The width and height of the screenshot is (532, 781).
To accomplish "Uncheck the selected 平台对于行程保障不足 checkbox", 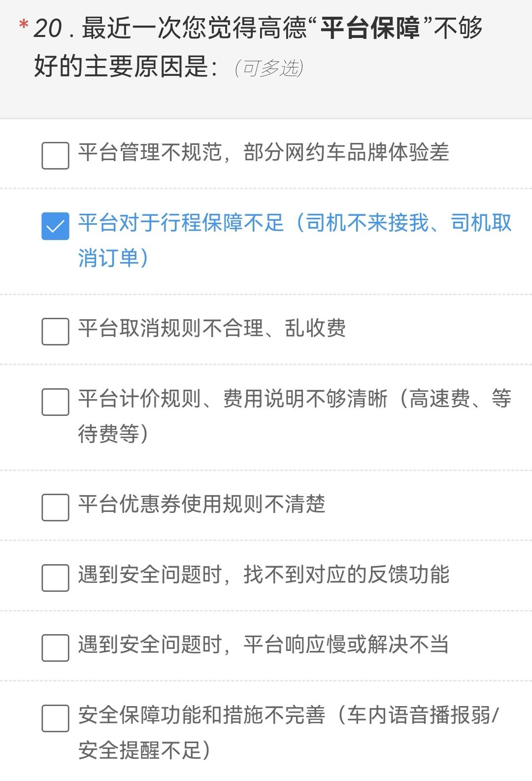I will pyautogui.click(x=55, y=226).
